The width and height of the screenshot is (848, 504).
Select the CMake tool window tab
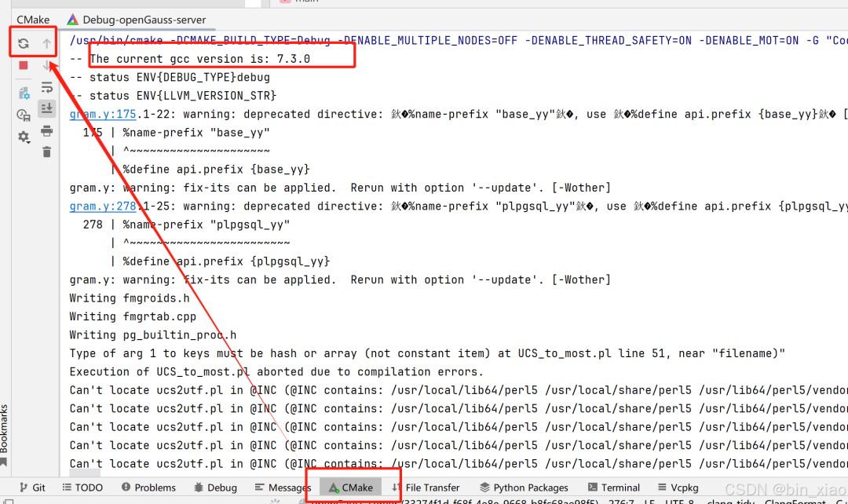(350, 488)
